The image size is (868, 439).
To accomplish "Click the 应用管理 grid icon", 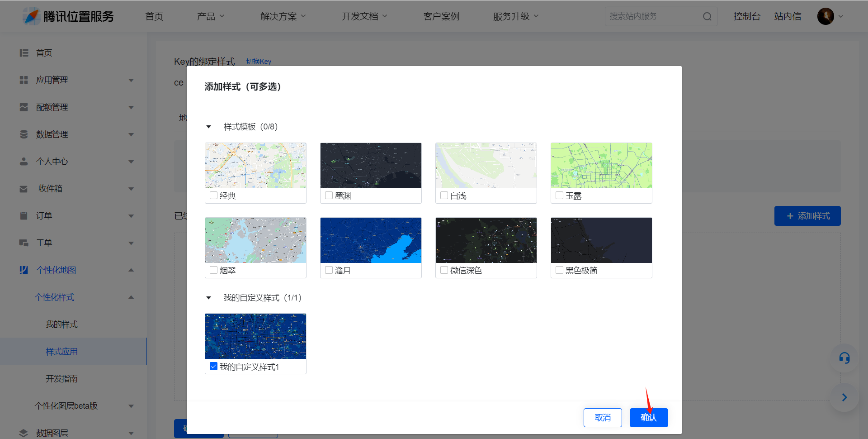I will [24, 80].
